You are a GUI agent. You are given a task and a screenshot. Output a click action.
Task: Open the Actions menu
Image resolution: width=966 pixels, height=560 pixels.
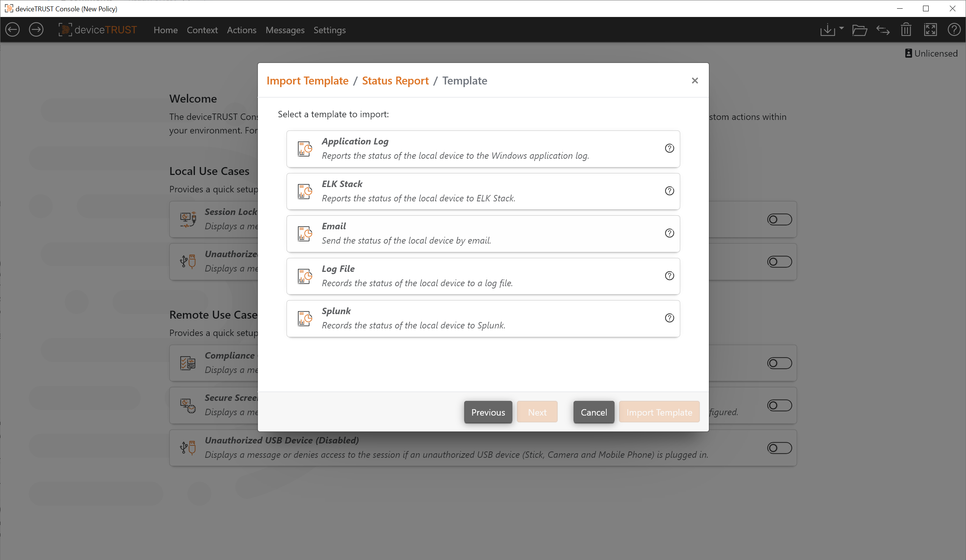coord(241,30)
